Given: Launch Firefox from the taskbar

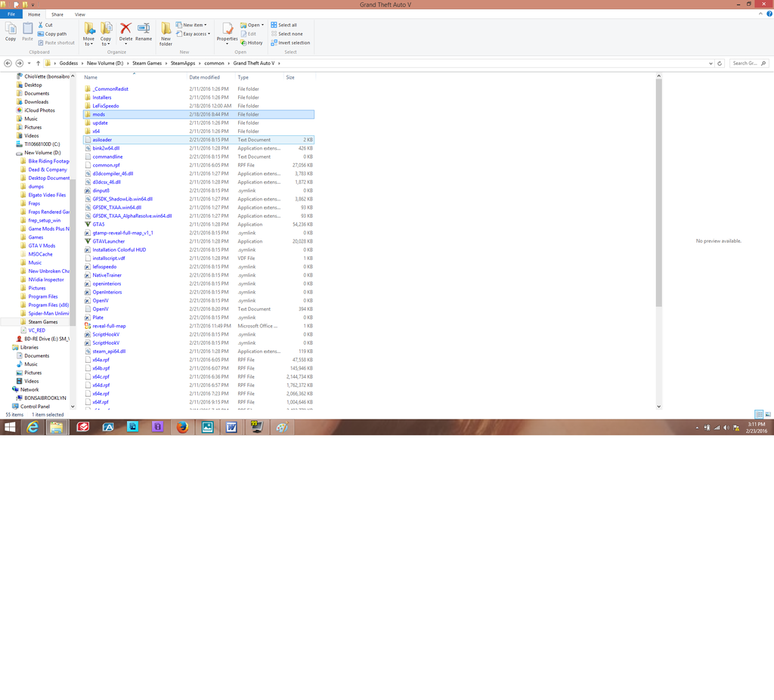Looking at the screenshot, I should coord(181,427).
